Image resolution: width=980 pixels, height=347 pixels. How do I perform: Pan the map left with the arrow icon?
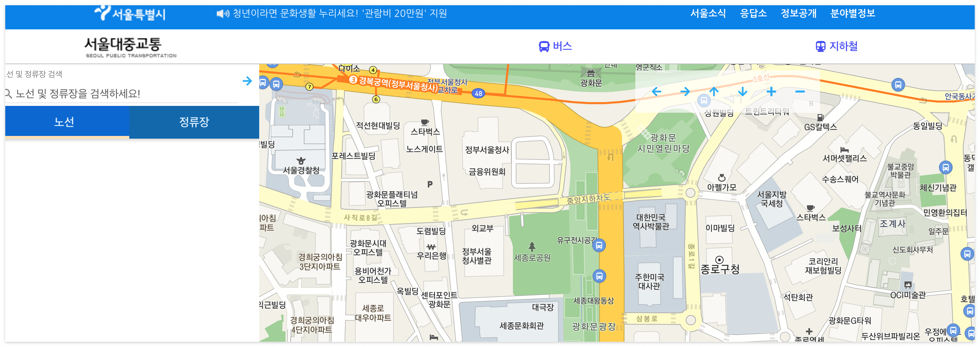coord(657,92)
